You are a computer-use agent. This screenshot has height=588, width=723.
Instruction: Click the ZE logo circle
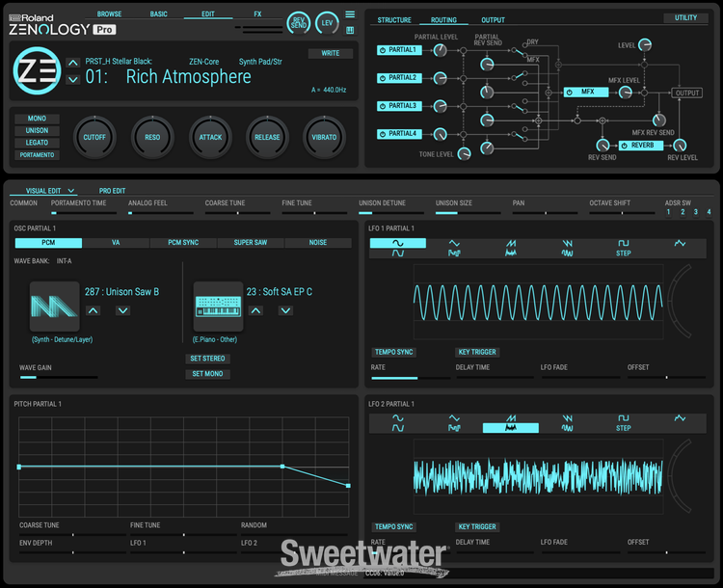click(37, 68)
